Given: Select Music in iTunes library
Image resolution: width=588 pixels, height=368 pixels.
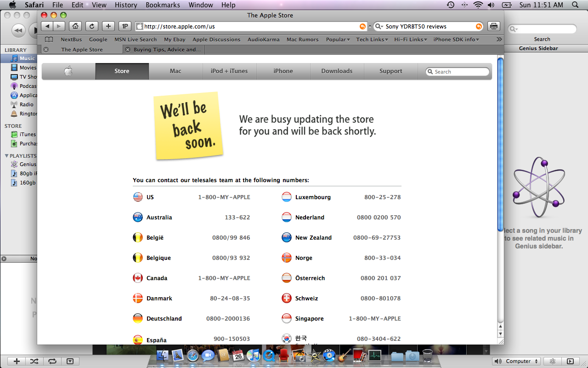Looking at the screenshot, I should (x=19, y=58).
